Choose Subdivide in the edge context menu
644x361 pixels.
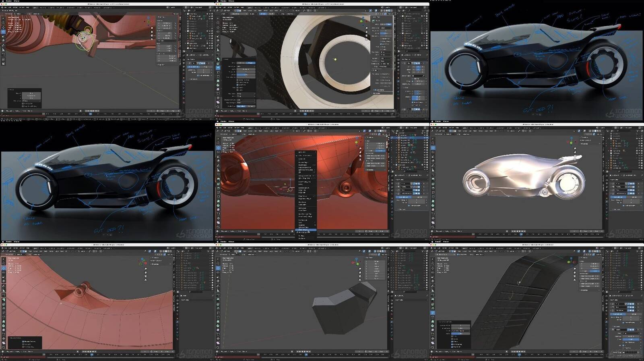302,159
